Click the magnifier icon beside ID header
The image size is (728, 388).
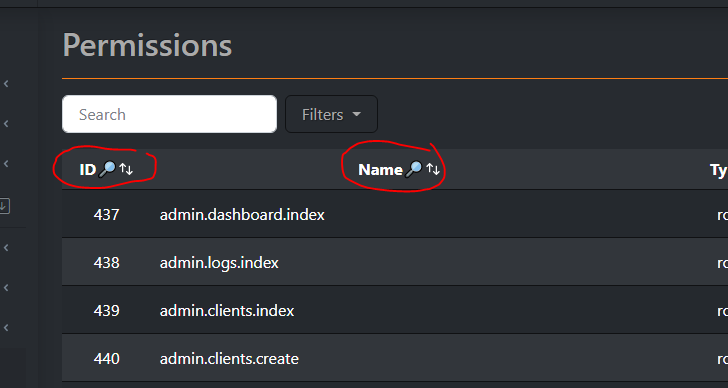(107, 169)
